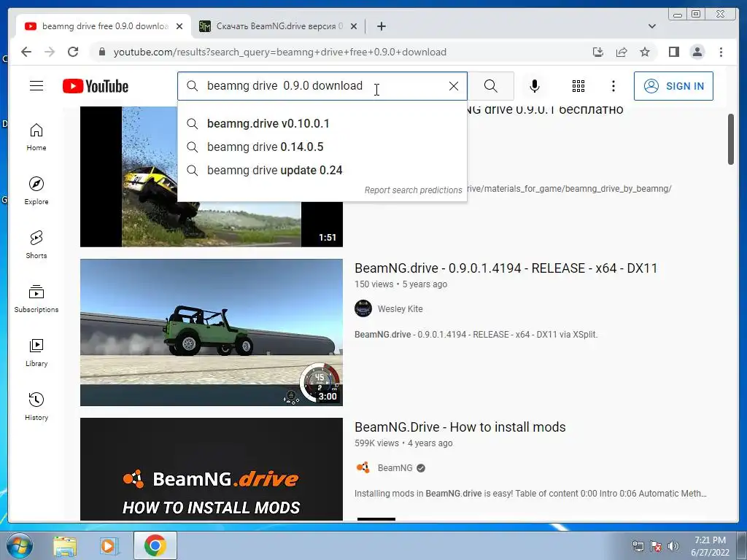
Task: Reload the current page
Action: pos(73,52)
